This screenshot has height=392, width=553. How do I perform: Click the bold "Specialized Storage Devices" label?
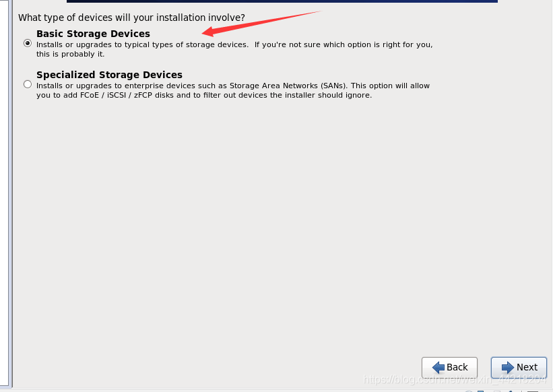click(x=109, y=75)
